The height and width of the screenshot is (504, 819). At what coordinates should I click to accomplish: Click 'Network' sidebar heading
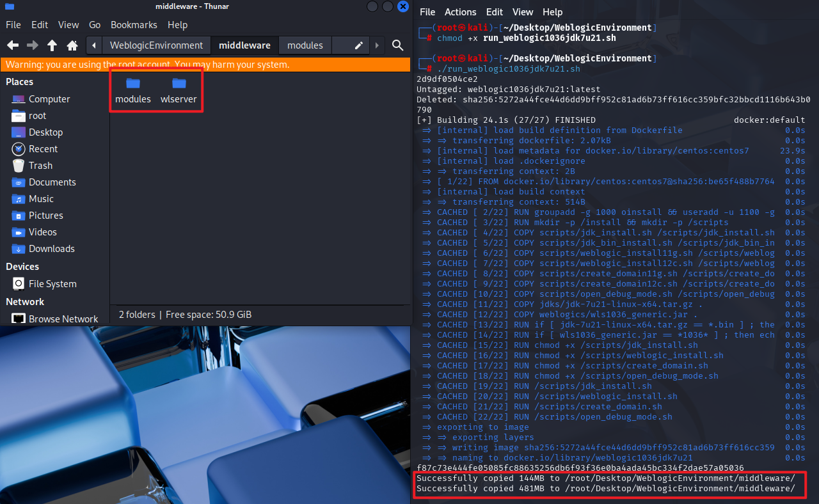tap(25, 302)
